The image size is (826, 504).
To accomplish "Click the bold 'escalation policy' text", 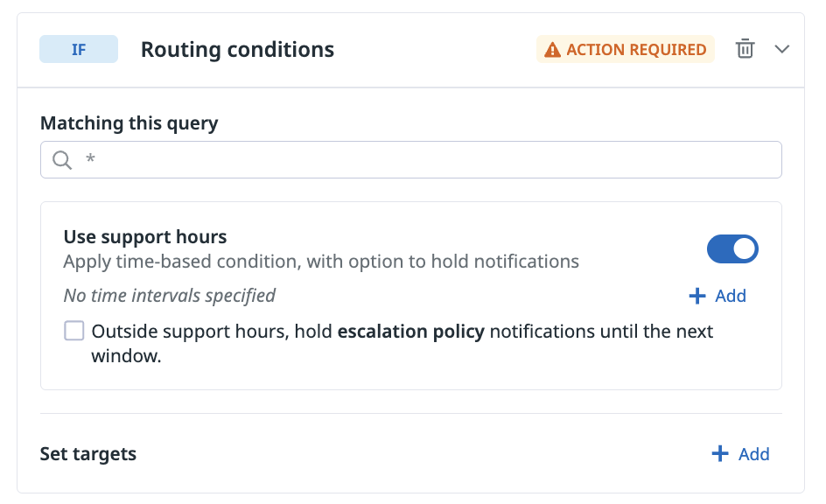I will pos(411,332).
